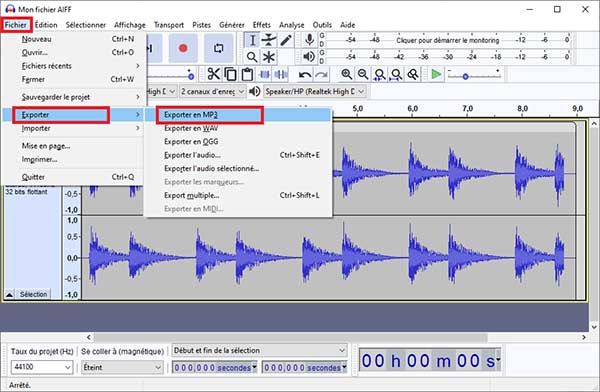Click the microphone record meter icon

(310, 40)
